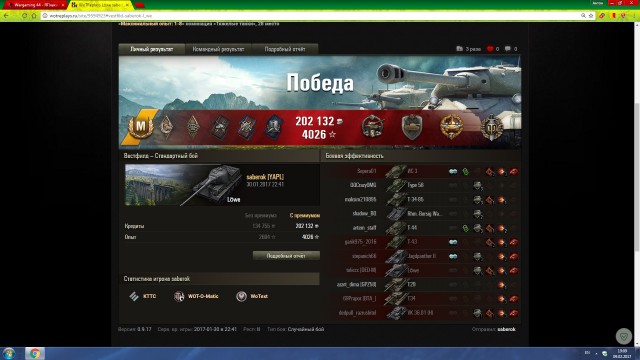The width and height of the screenshot is (640, 360).
Task: Click the Подробный отчёт button under credits
Action: coord(286,256)
